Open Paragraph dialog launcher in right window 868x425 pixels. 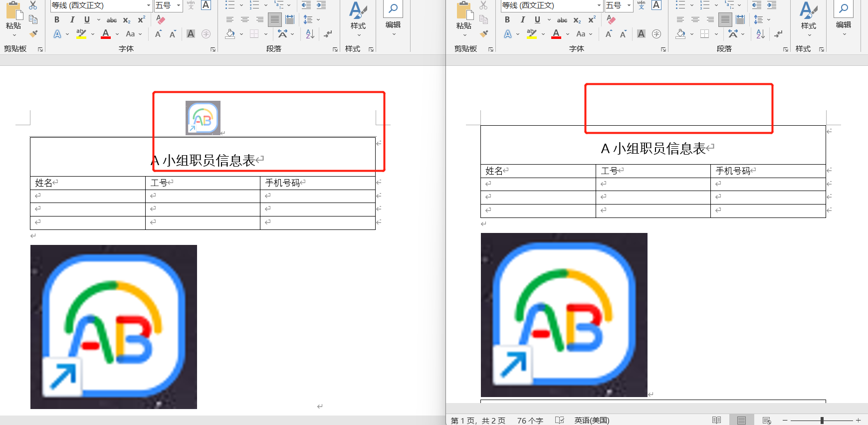[786, 49]
